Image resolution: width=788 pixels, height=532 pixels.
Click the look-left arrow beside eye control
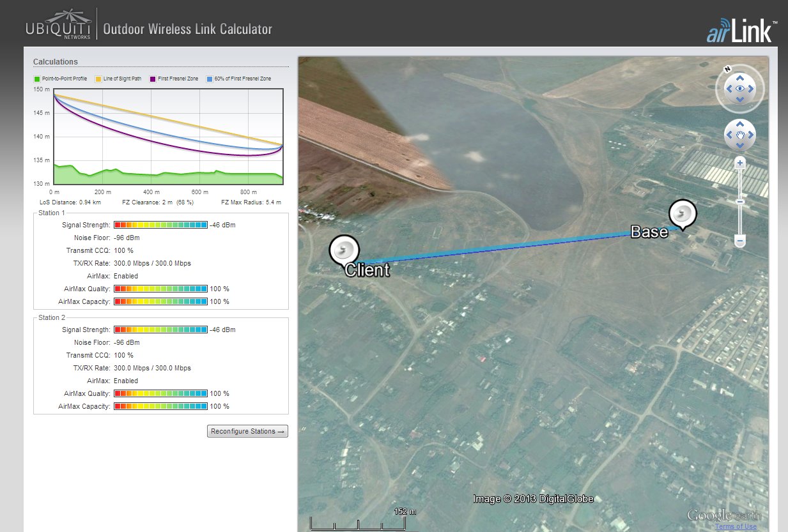click(729, 89)
